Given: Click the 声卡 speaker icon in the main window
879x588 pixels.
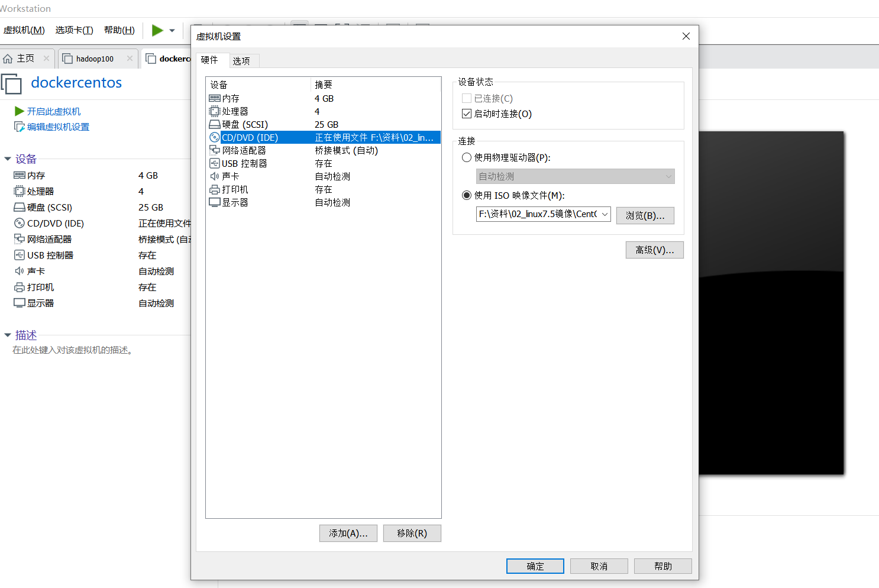Looking at the screenshot, I should [20, 271].
